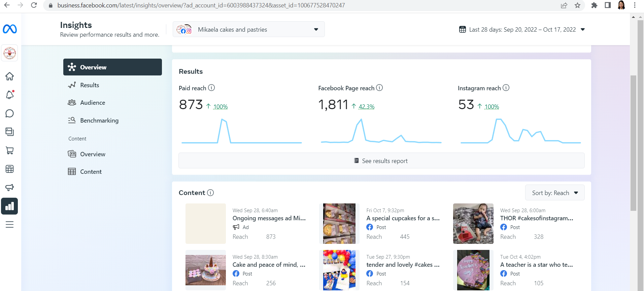
Task: Click the Ongoing messages ad blank thumbnail
Action: tap(206, 224)
